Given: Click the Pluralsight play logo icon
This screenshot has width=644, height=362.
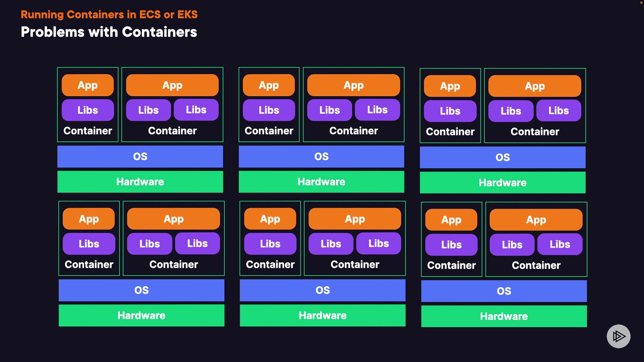Looking at the screenshot, I should (619, 336).
